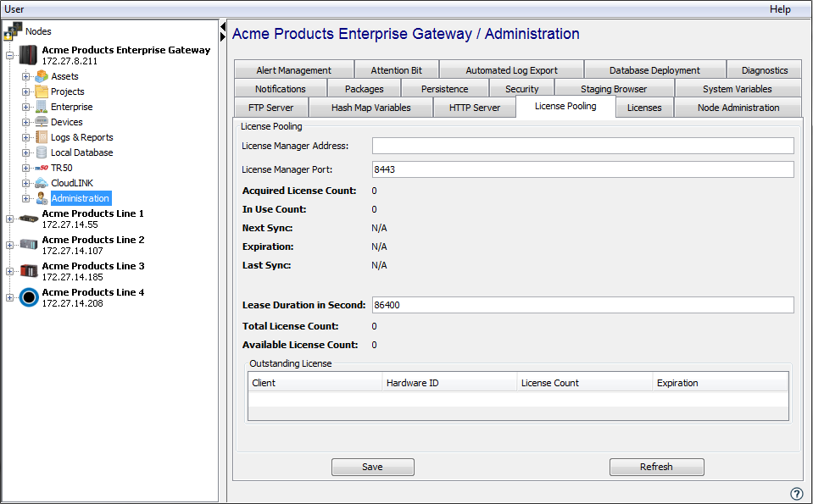813x504 pixels.
Task: Click the TR50 icon in tree
Action: coord(42,168)
